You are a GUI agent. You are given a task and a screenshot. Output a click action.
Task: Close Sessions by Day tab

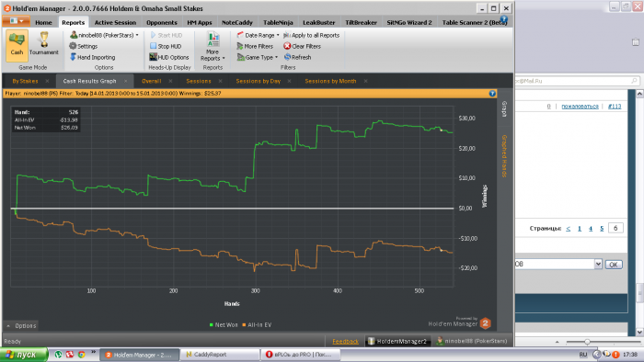pyautogui.click(x=289, y=81)
